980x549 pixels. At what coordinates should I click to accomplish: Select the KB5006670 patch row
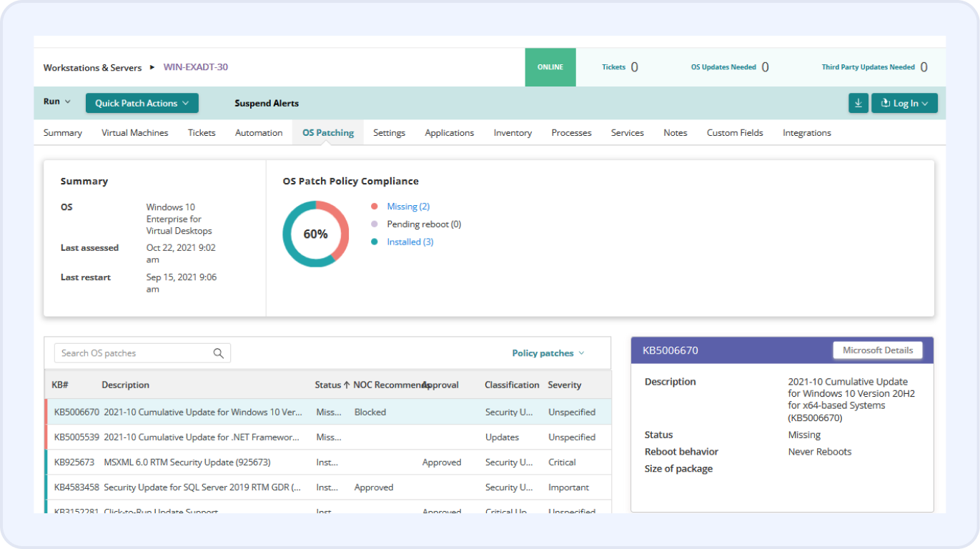coord(328,412)
